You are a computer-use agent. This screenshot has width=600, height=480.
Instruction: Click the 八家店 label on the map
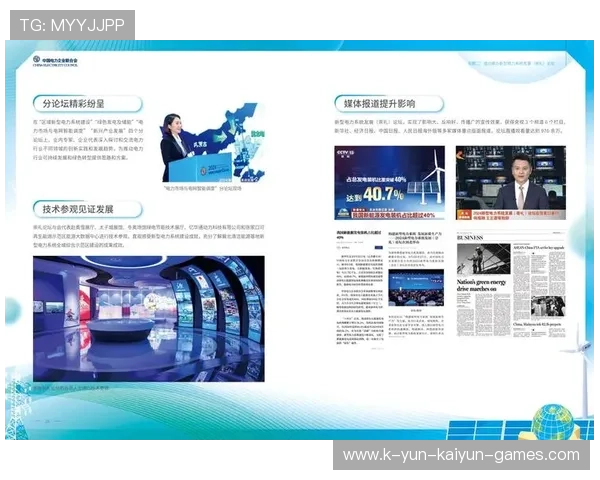pos(200,144)
